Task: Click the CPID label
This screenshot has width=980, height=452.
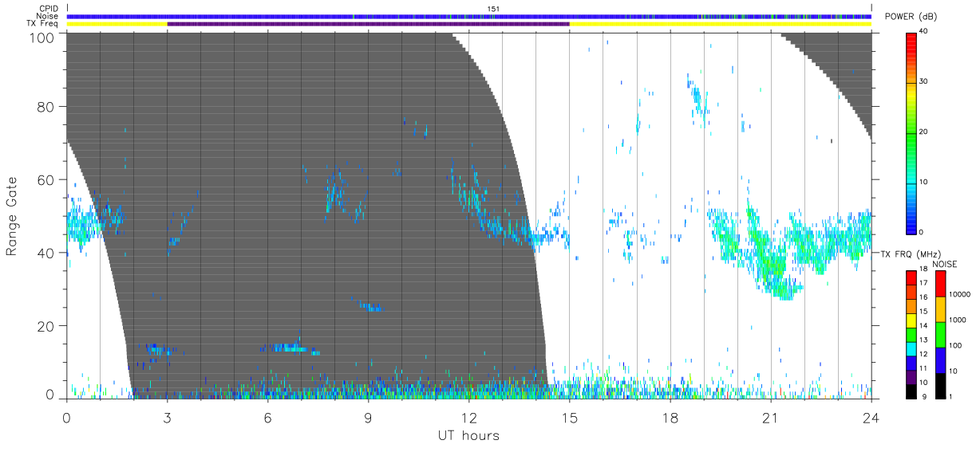Action: tap(49, 9)
